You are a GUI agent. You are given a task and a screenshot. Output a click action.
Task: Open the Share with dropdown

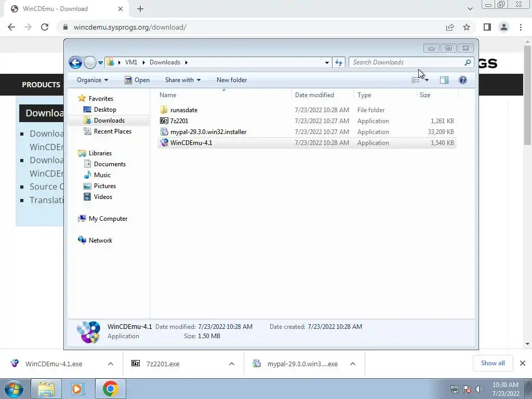[x=182, y=80]
